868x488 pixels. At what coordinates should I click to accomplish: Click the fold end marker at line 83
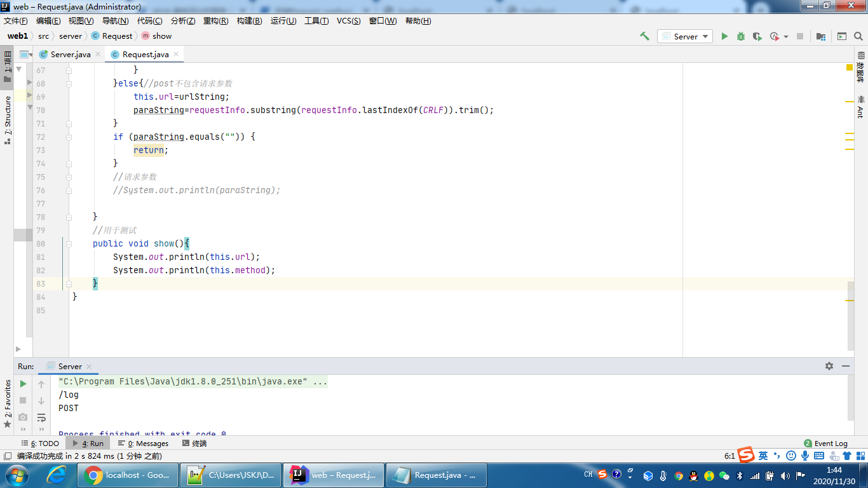click(x=69, y=283)
